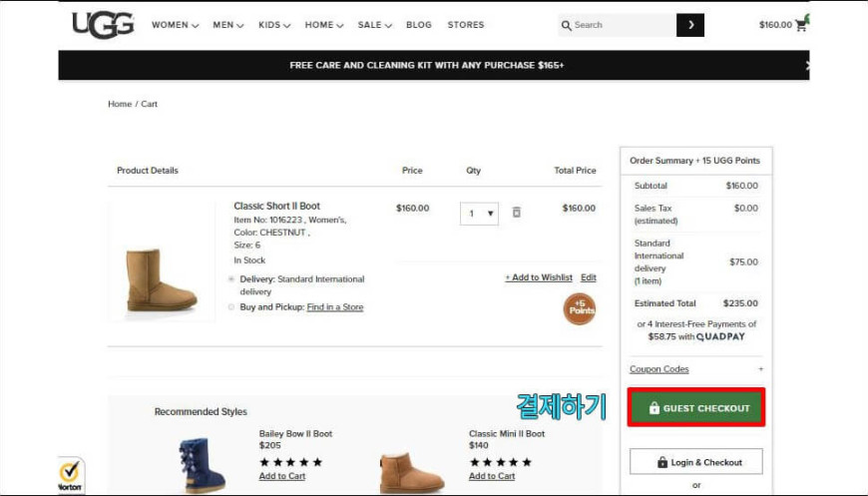The height and width of the screenshot is (496, 868).
Task: Add Bailey Bow II Boot to cart
Action: 281,476
